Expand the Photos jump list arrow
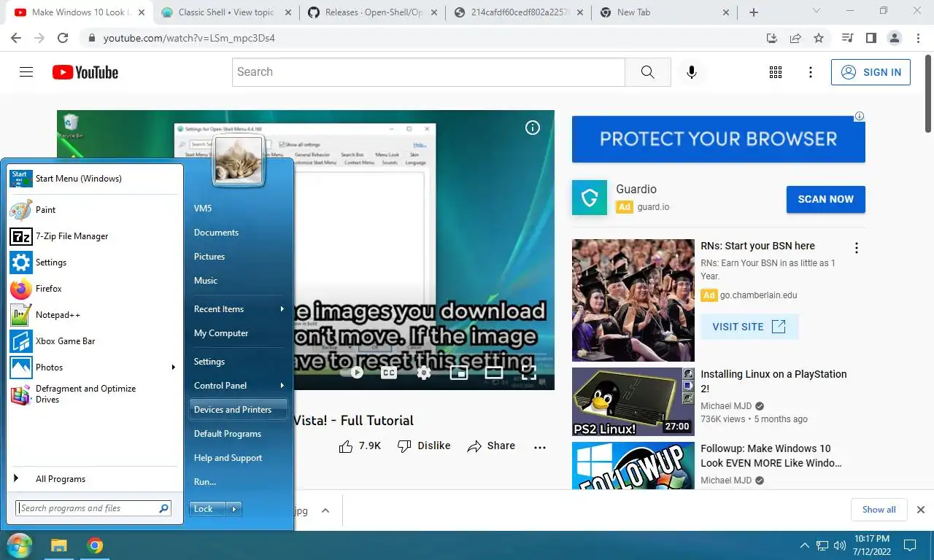The image size is (934, 560). click(173, 367)
